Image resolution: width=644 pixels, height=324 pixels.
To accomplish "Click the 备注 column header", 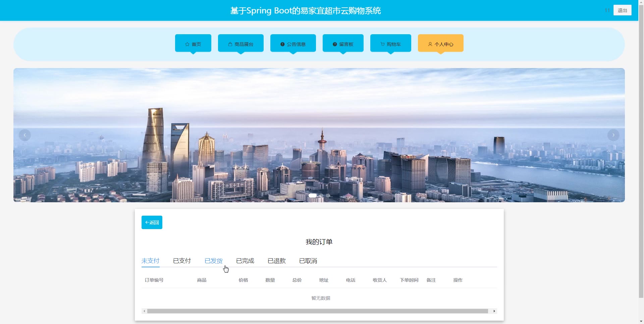I will (x=431, y=280).
